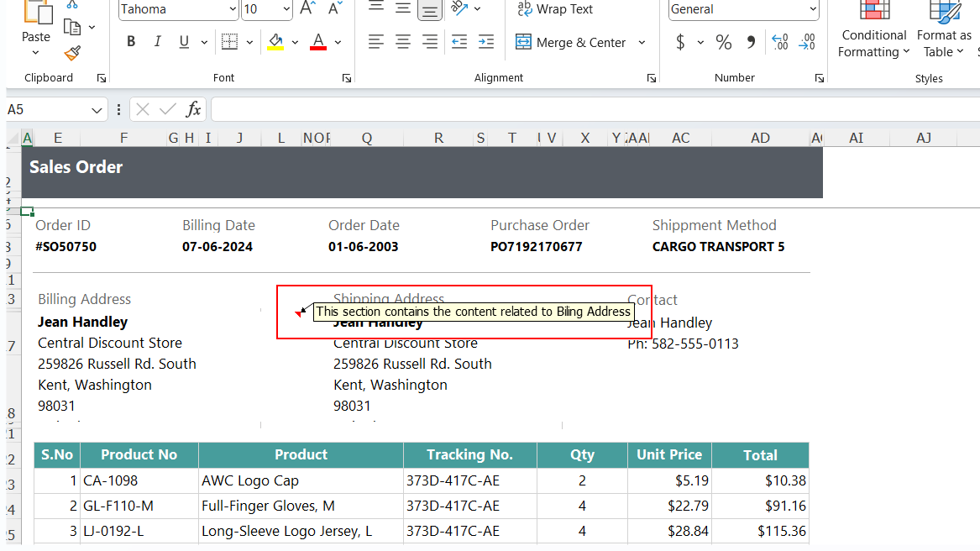
Task: Click the Middle Align icon
Action: point(403,8)
